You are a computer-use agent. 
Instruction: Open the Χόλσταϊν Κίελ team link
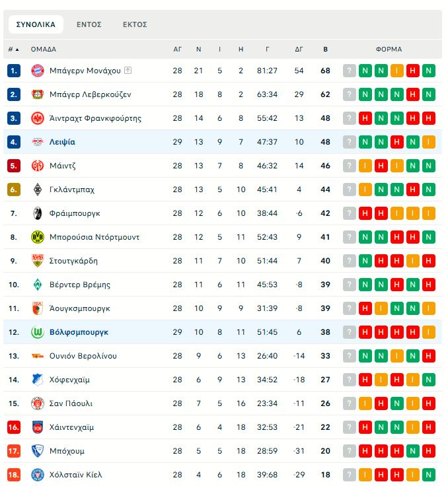coord(76,475)
